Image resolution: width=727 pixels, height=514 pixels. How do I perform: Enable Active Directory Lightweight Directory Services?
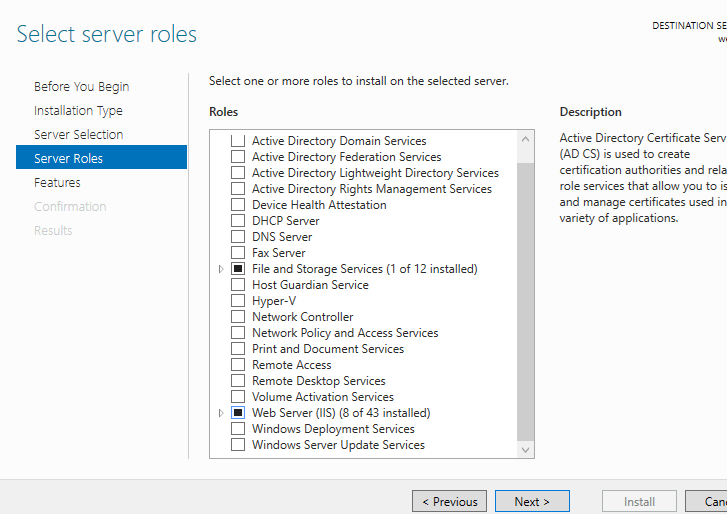(x=238, y=172)
